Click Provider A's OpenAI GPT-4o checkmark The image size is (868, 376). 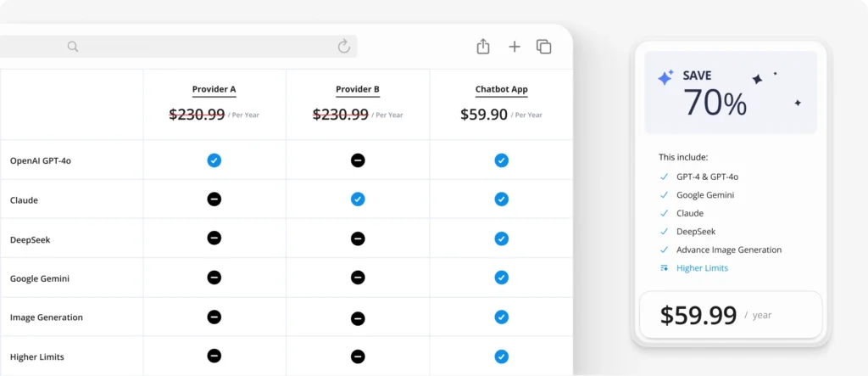click(214, 160)
